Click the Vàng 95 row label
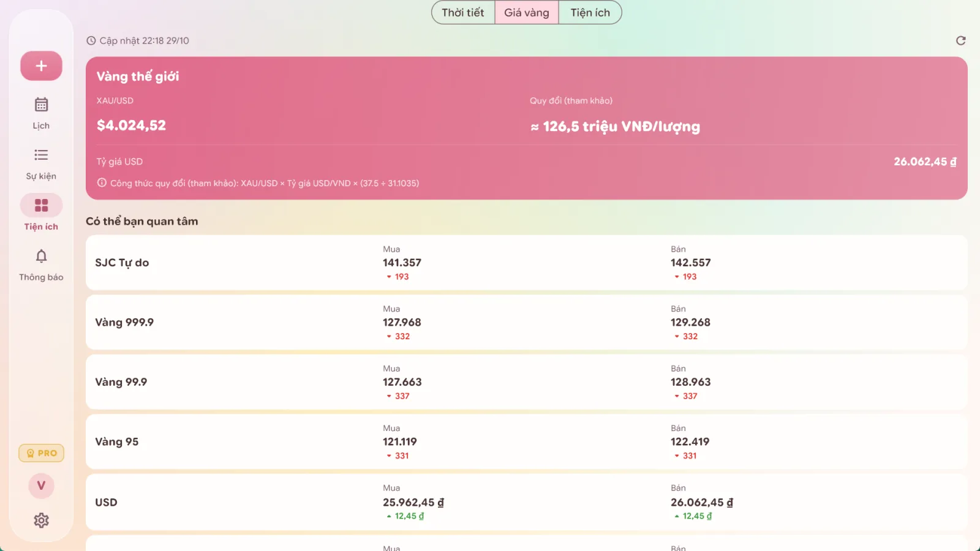The height and width of the screenshot is (551, 980). click(x=117, y=441)
